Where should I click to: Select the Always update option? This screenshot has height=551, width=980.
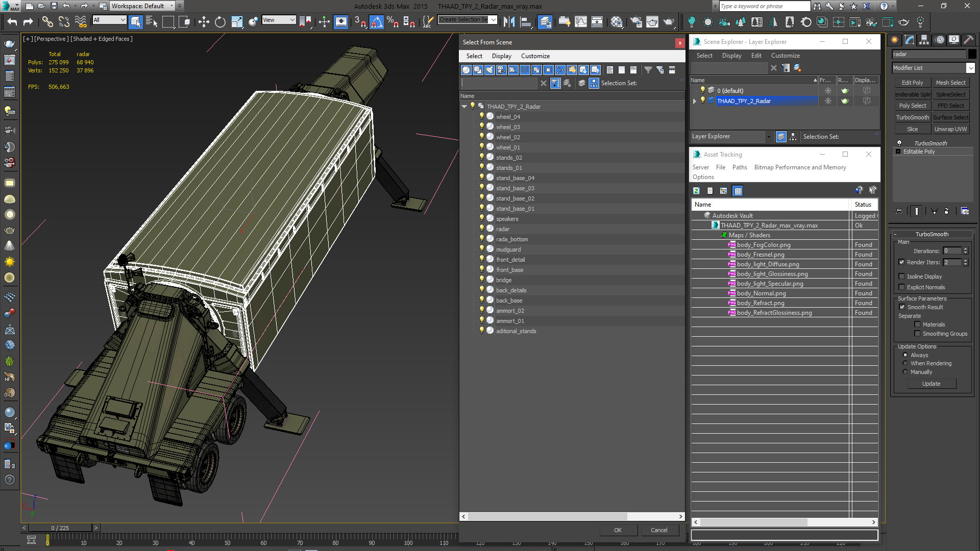click(x=905, y=355)
